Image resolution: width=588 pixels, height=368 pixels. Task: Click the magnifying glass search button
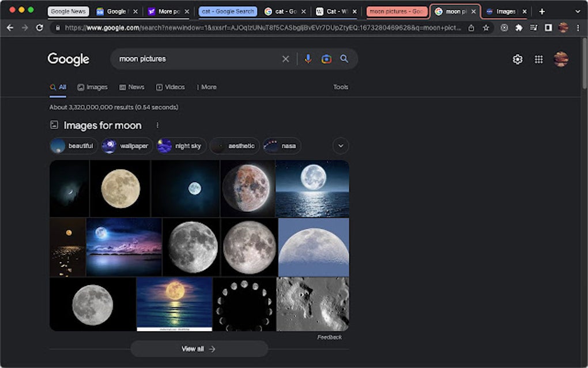344,59
